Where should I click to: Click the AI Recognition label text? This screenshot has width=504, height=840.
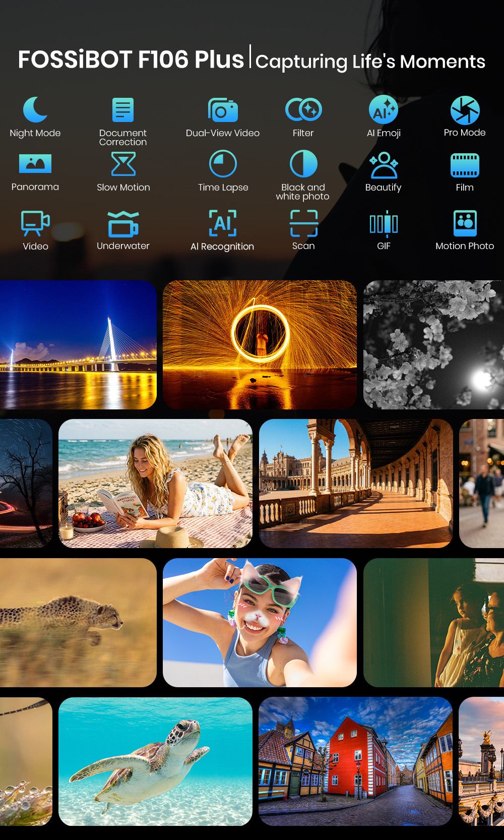pos(222,247)
